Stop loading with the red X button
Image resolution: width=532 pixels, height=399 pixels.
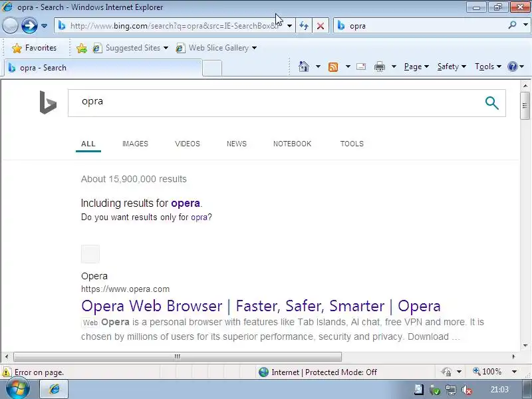coord(321,26)
